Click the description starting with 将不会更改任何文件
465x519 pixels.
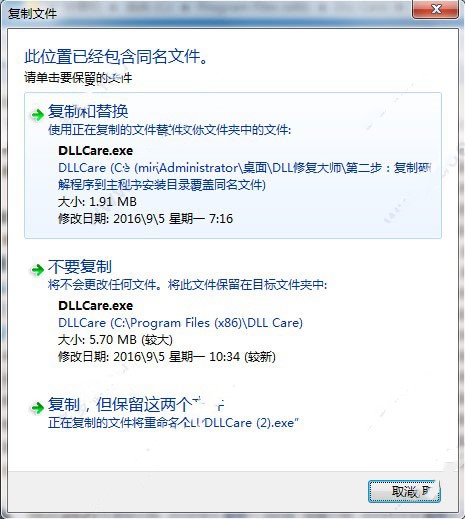click(x=188, y=285)
